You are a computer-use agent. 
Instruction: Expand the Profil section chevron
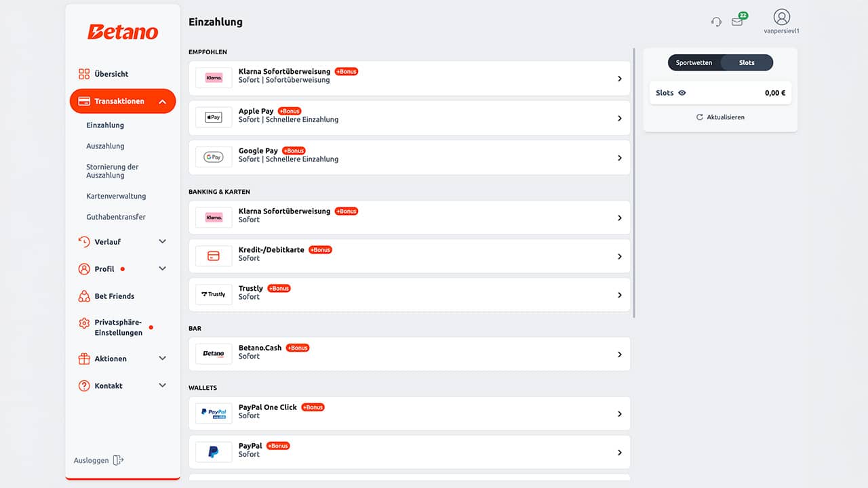[162, 268]
